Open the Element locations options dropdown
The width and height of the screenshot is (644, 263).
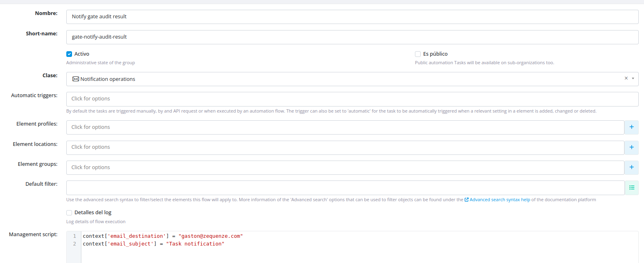tap(345, 147)
